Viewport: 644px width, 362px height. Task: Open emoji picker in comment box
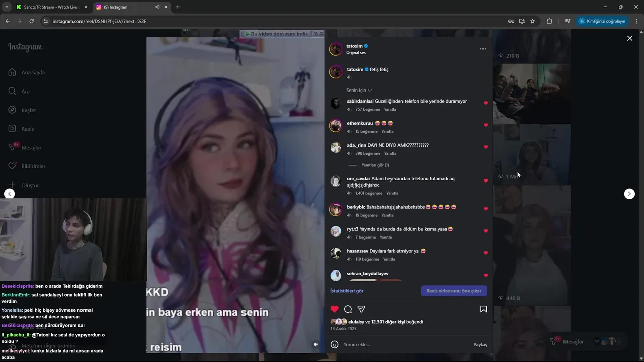coord(334,344)
